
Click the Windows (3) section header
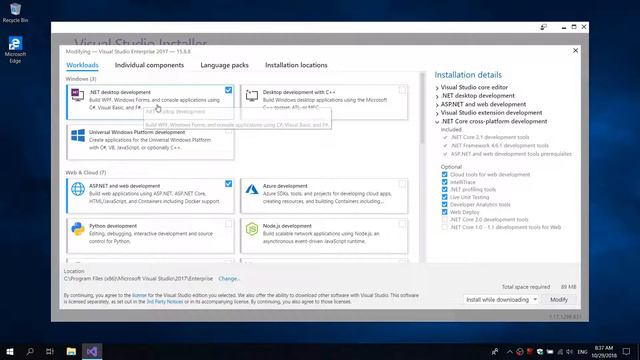tap(81, 79)
